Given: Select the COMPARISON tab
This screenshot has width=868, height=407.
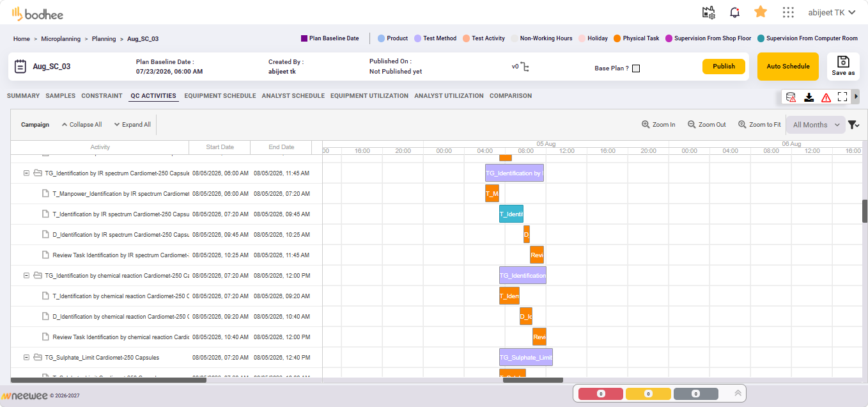Looking at the screenshot, I should point(511,96).
